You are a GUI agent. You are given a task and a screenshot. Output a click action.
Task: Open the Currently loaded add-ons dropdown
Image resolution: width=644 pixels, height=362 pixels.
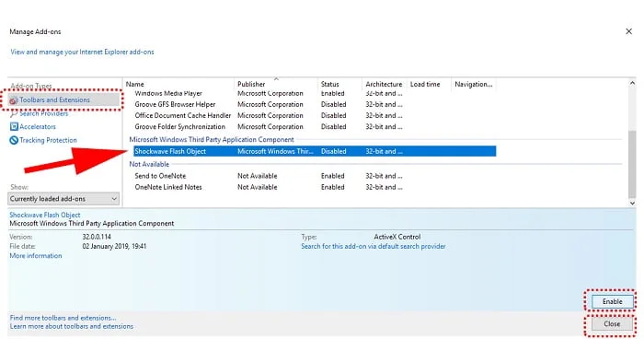pos(63,199)
